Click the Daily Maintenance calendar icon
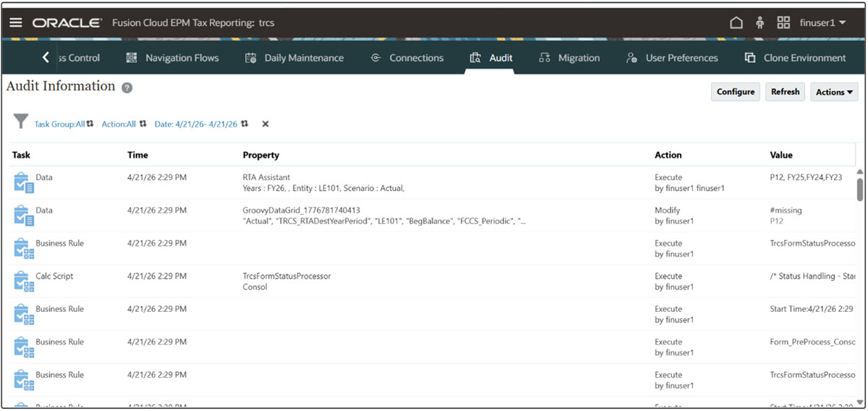 (250, 58)
